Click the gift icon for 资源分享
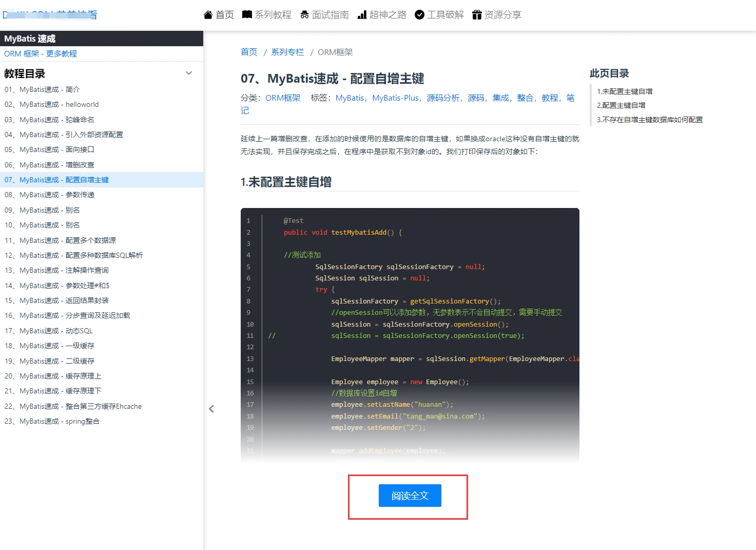Screen dimensions: 756x550 click(x=477, y=15)
